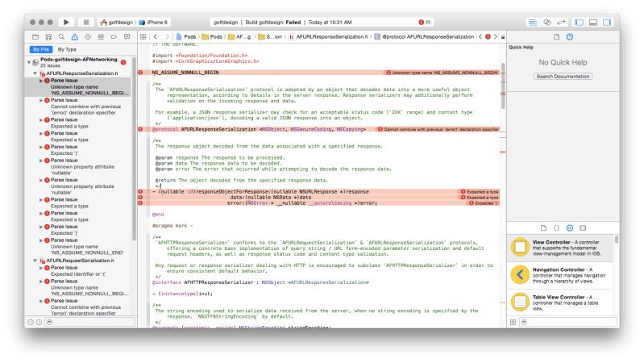Click the Build Failed activity status
The width and height of the screenshot is (644, 363).
(283, 23)
